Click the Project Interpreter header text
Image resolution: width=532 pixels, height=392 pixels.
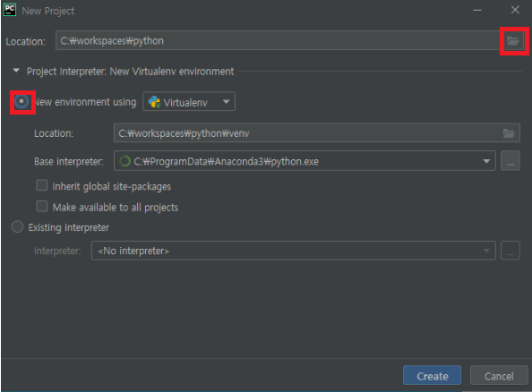(x=130, y=72)
